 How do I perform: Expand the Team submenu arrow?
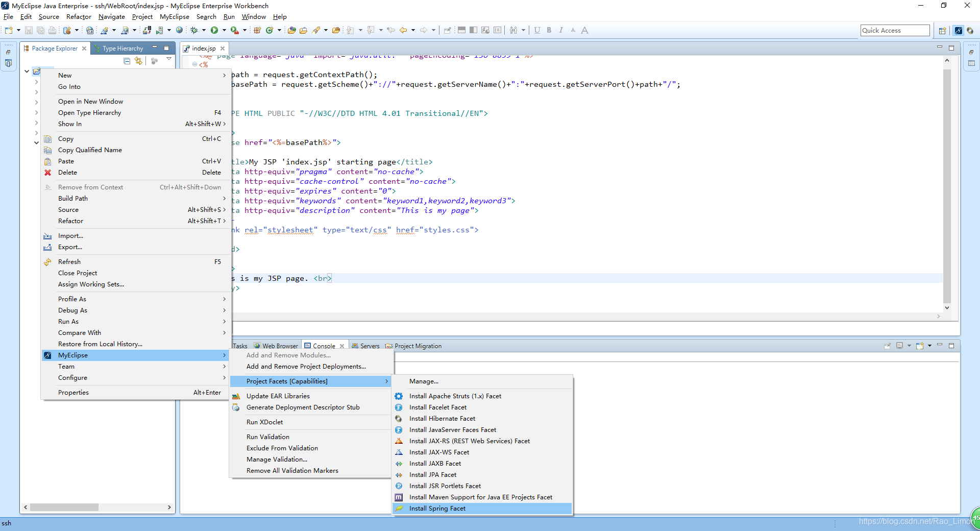tap(224, 366)
